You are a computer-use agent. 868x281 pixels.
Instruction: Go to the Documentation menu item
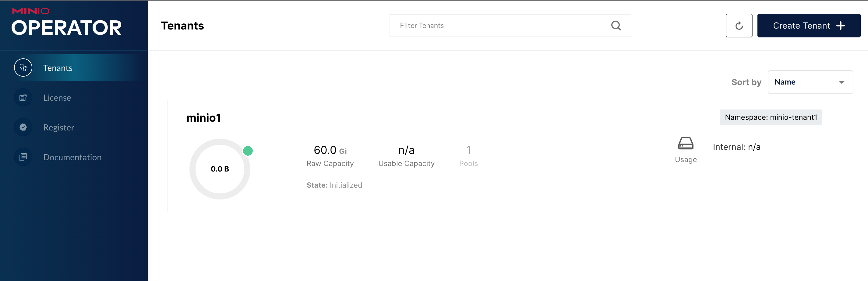(72, 157)
